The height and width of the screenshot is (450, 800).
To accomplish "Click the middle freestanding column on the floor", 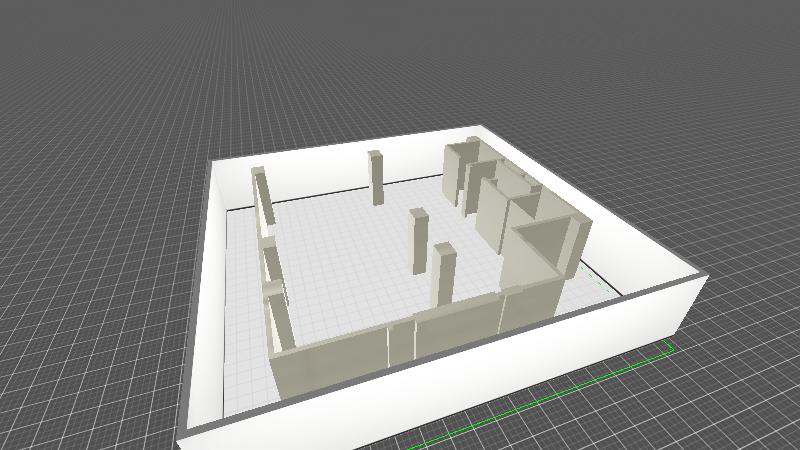I will (418, 241).
